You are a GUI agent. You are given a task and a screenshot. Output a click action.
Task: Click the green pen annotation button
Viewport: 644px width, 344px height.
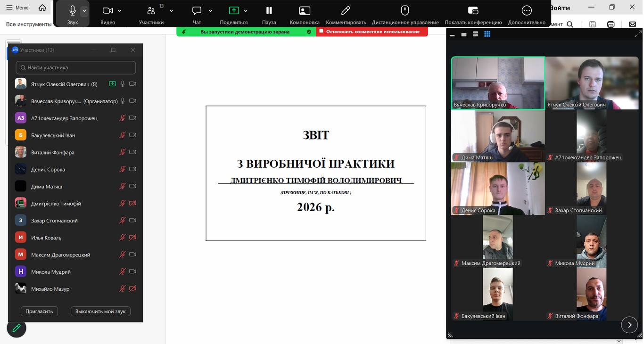click(x=17, y=328)
